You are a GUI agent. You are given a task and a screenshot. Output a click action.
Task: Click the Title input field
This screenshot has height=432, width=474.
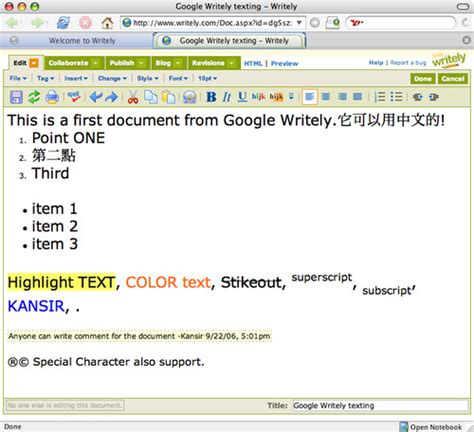(380, 405)
